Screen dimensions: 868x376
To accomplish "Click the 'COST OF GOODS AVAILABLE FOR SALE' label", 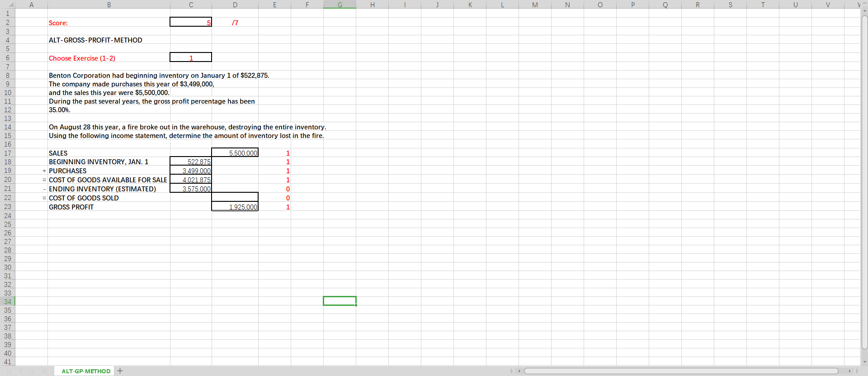I will point(108,180).
